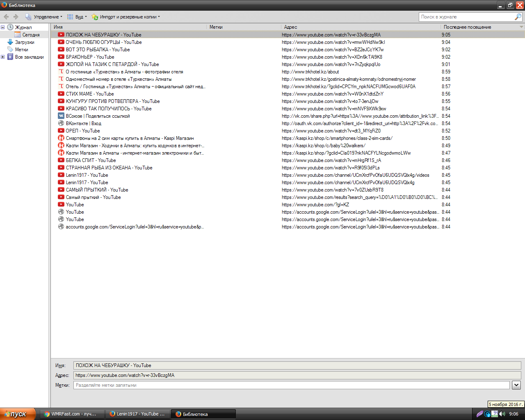Click the Lenin1917 channel address ending in /videos
This screenshot has width=525, height=420.
[356, 175]
